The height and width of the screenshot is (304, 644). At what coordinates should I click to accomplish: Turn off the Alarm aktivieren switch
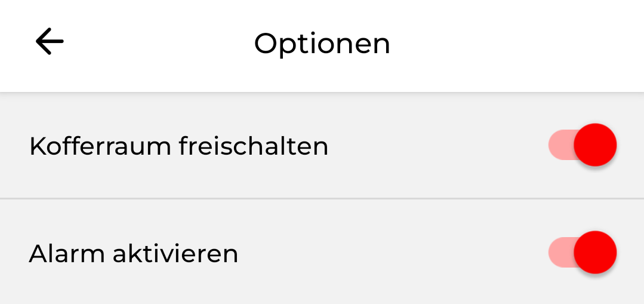tap(582, 253)
